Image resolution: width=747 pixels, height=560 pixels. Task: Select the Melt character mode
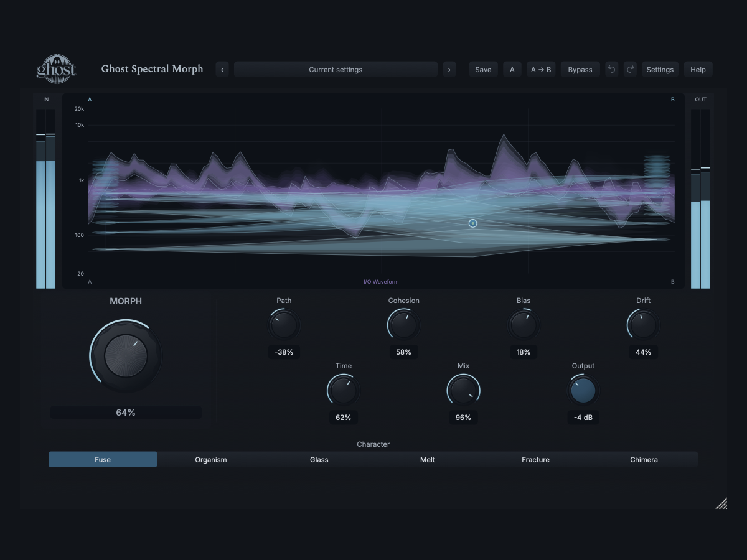pyautogui.click(x=428, y=460)
